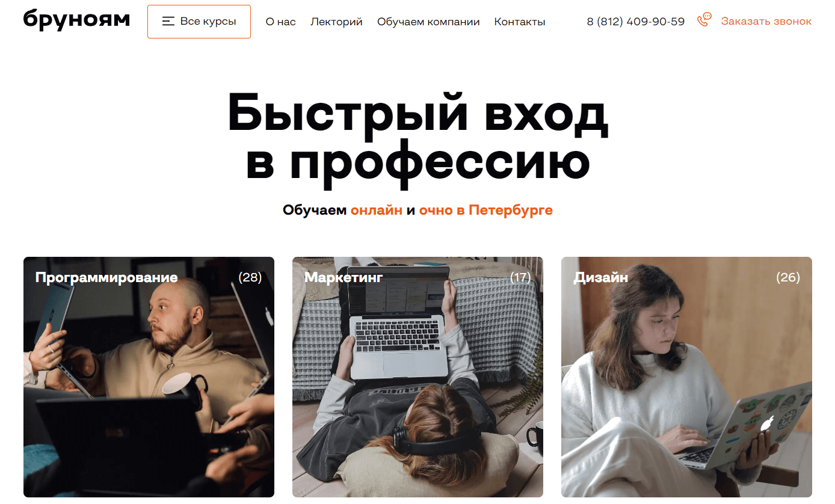The height and width of the screenshot is (504, 835).
Task: Navigate to Контакты
Action: 520,22
